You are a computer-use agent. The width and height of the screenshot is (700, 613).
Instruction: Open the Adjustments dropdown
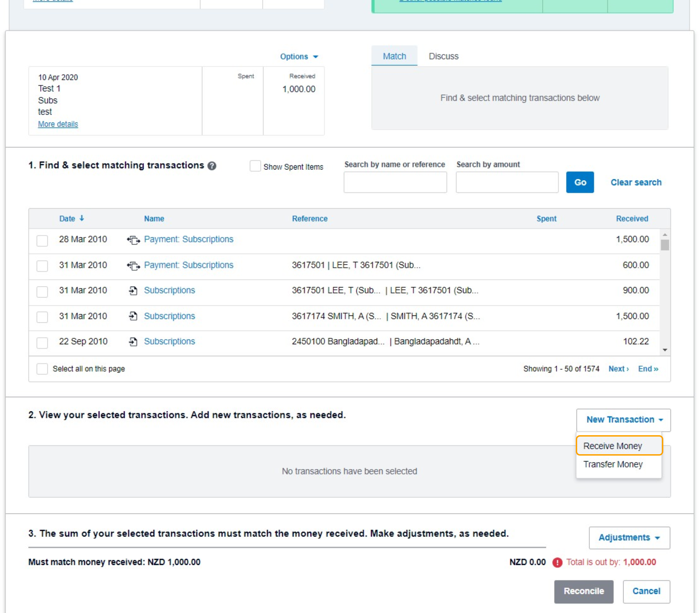pyautogui.click(x=629, y=538)
